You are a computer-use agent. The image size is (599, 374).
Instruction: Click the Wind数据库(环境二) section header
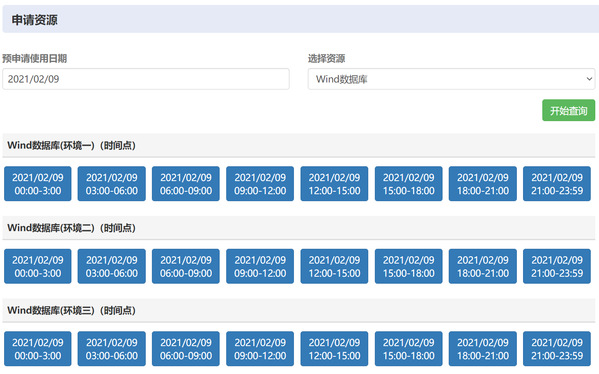click(x=299, y=228)
